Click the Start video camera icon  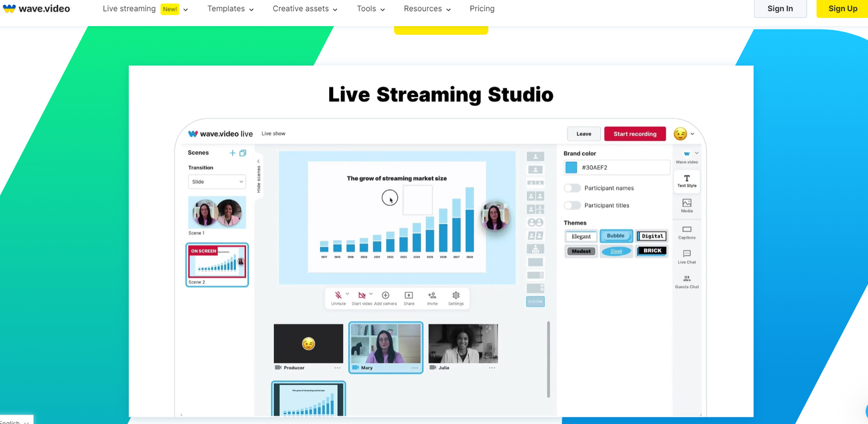tap(362, 295)
